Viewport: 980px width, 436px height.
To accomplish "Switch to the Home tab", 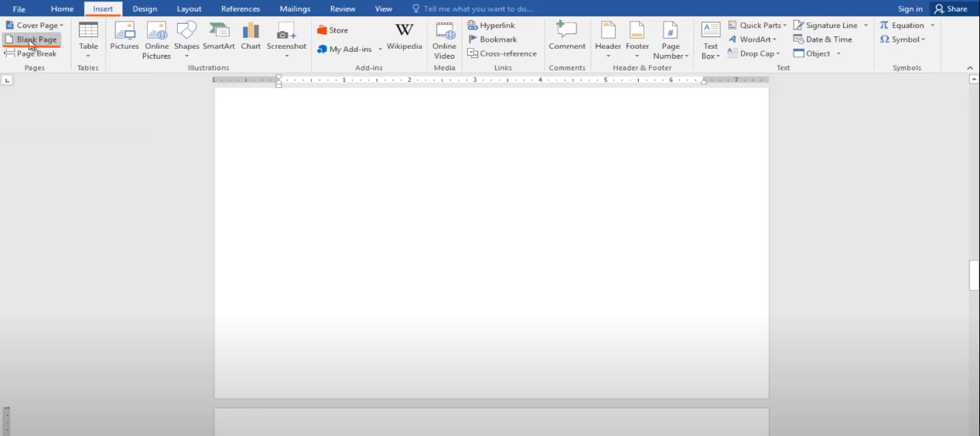I will 62,9.
